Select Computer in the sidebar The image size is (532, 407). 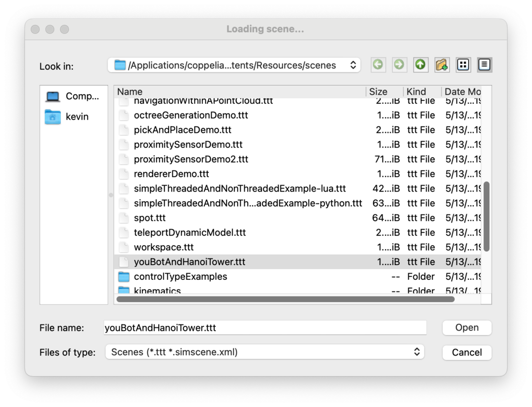[x=73, y=96]
